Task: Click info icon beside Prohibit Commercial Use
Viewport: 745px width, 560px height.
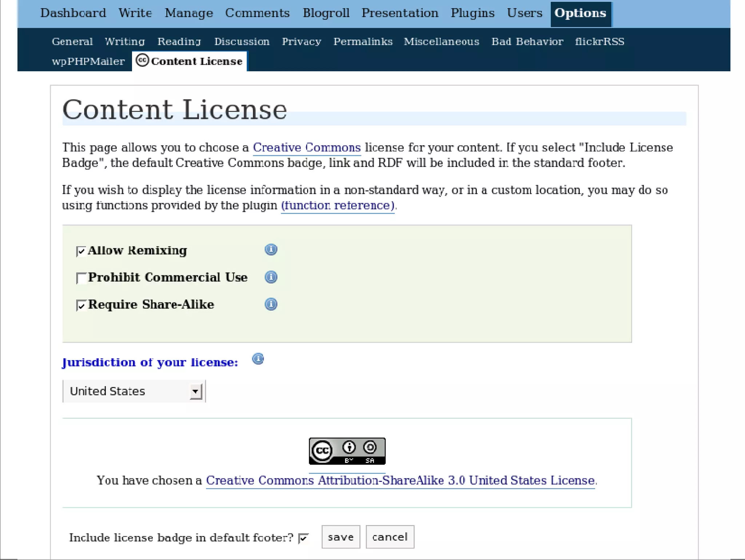Action: click(x=271, y=277)
